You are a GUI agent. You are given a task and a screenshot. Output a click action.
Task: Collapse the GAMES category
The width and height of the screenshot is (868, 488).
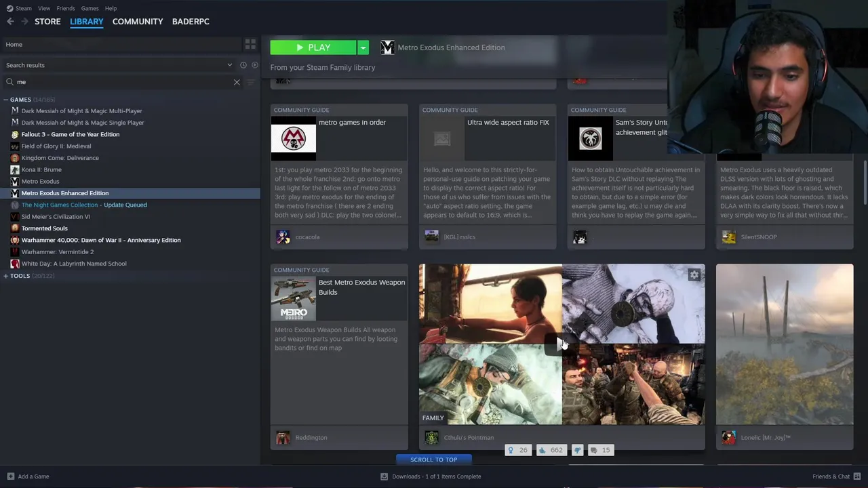pos(6,100)
